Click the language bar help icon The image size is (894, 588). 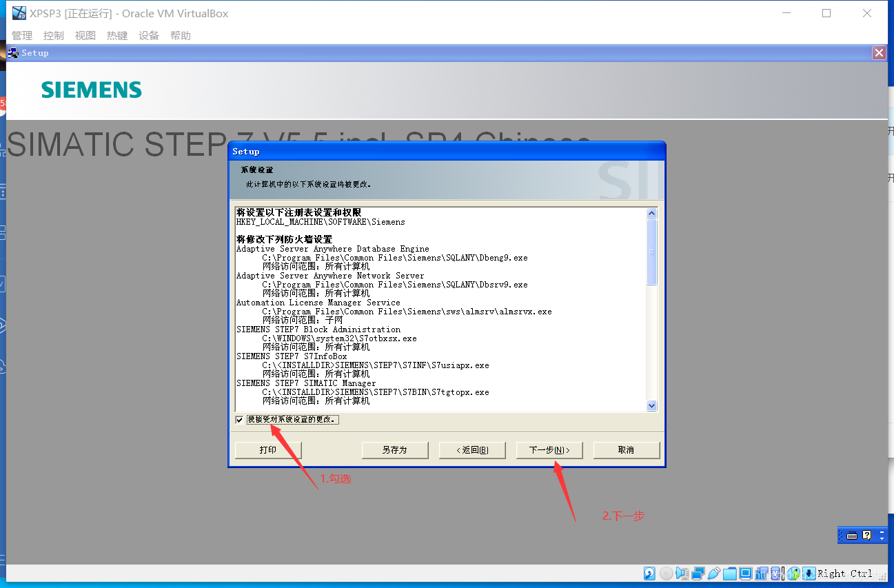tap(866, 536)
